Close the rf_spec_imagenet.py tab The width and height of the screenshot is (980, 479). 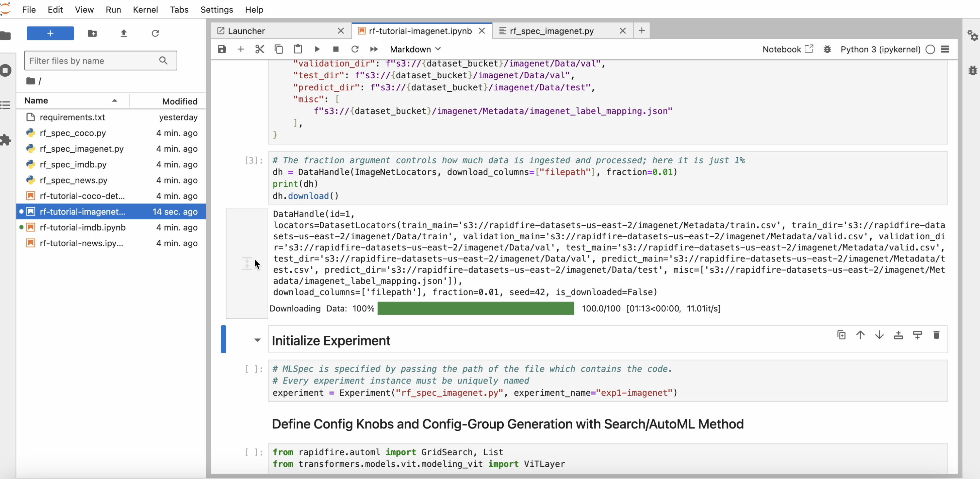pos(622,31)
